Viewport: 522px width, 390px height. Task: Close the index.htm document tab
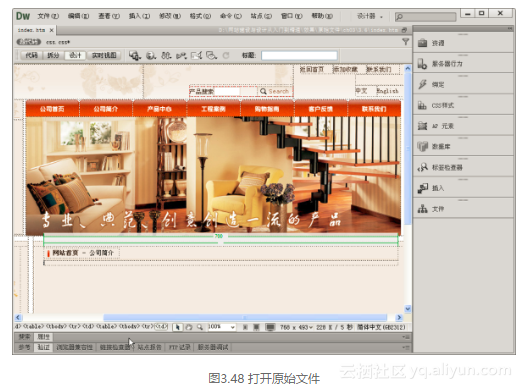click(x=51, y=30)
